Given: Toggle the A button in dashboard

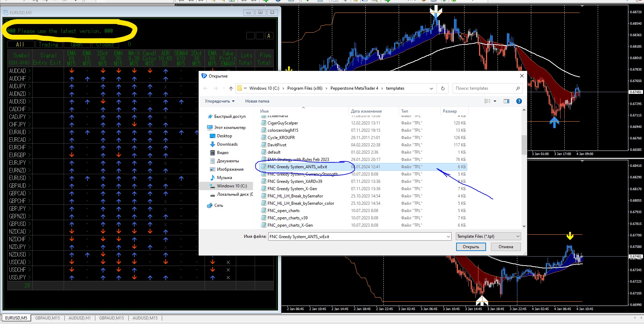Looking at the screenshot, I should point(269,36).
